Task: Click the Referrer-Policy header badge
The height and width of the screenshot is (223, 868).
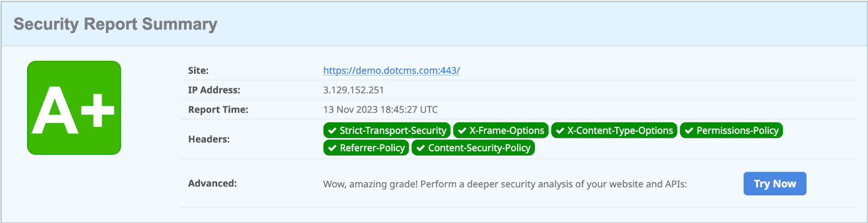Action: (366, 148)
